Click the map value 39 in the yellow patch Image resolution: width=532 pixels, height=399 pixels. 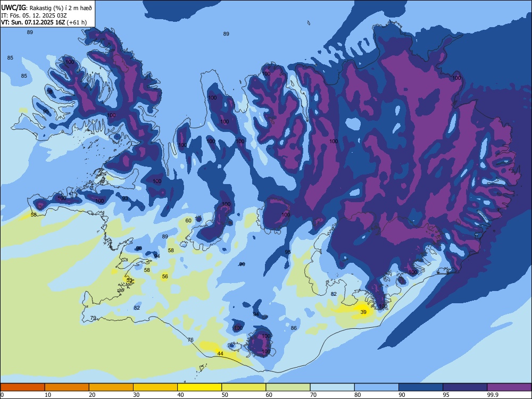point(363,312)
